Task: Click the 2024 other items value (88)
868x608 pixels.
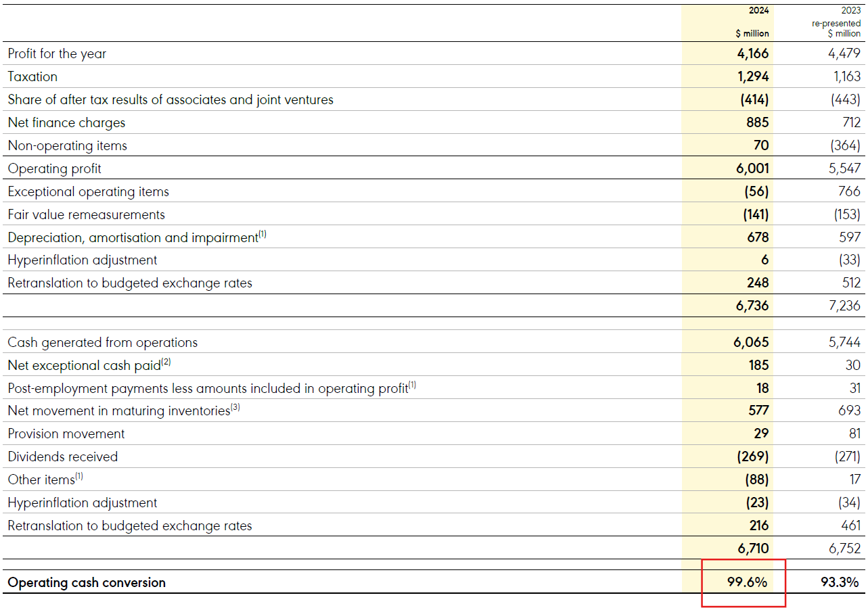Action: click(756, 480)
